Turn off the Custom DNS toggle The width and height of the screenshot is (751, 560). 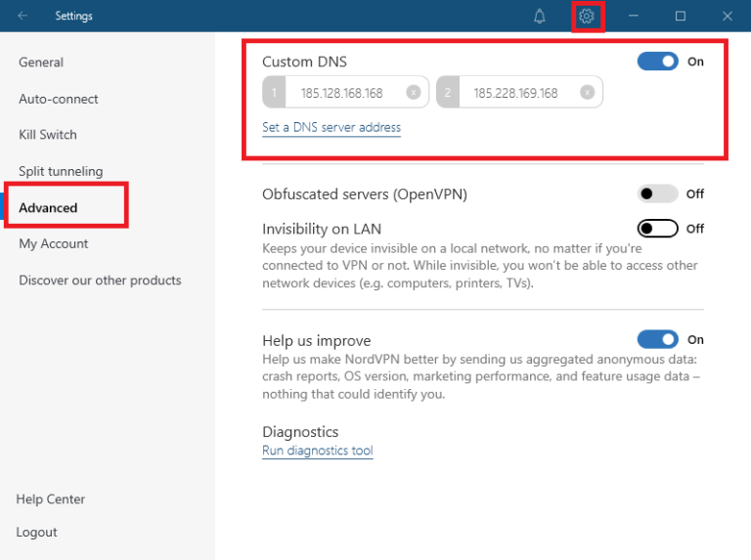pyautogui.click(x=657, y=62)
